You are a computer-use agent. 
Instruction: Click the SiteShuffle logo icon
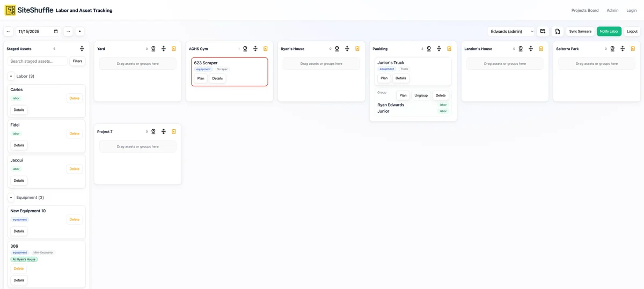click(x=10, y=10)
